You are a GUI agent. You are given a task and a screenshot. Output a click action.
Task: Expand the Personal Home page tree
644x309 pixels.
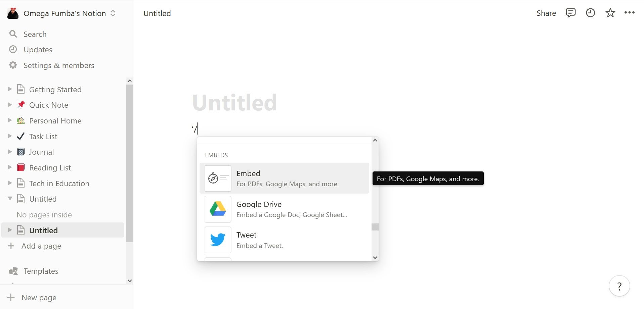pyautogui.click(x=10, y=120)
